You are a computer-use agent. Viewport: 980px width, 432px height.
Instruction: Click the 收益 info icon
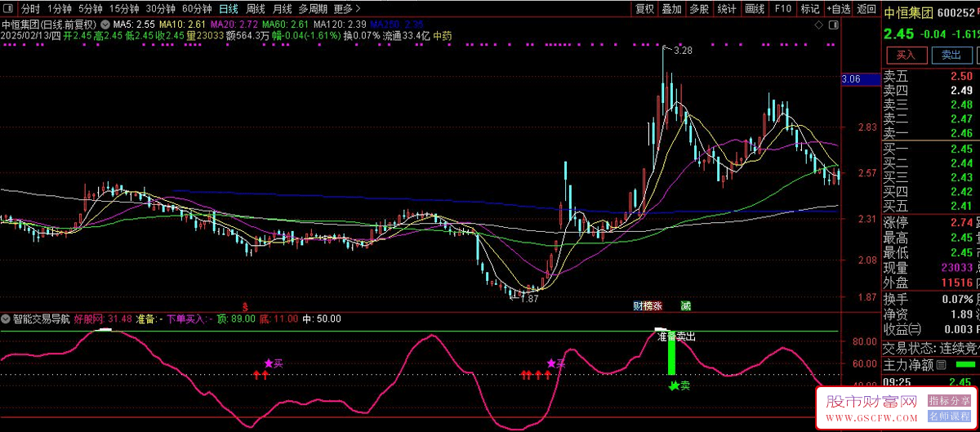(x=914, y=329)
